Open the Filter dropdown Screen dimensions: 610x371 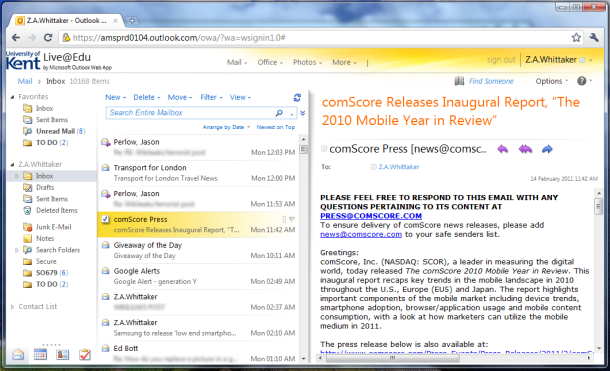tap(211, 97)
